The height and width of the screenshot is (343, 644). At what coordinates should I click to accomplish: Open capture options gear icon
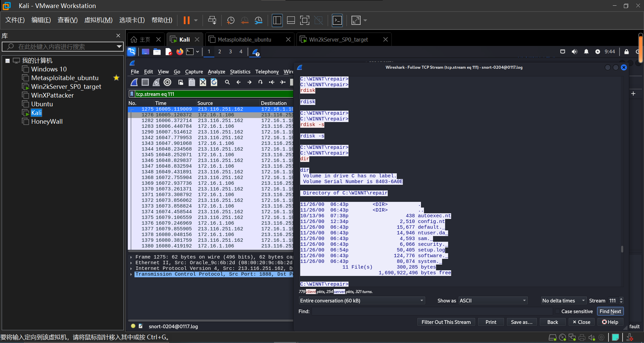(x=167, y=82)
